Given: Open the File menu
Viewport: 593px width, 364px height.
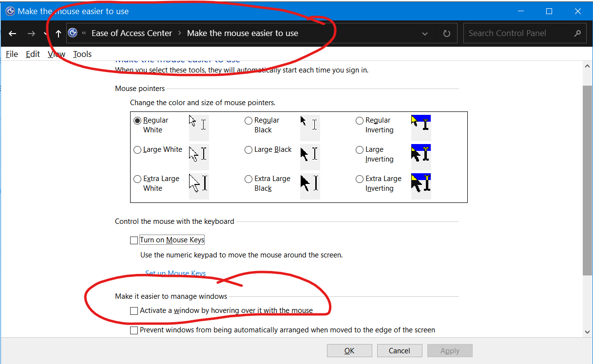Looking at the screenshot, I should 11,54.
